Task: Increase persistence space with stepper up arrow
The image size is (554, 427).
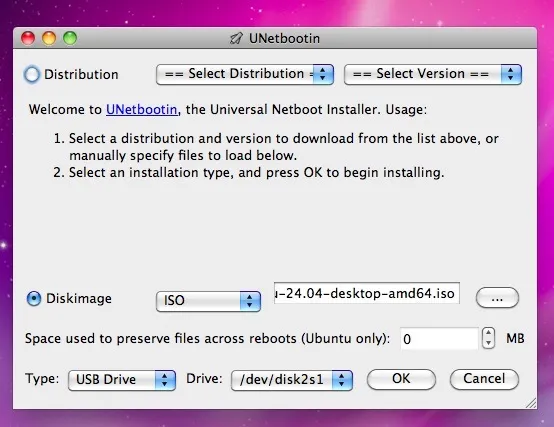Action: (488, 333)
